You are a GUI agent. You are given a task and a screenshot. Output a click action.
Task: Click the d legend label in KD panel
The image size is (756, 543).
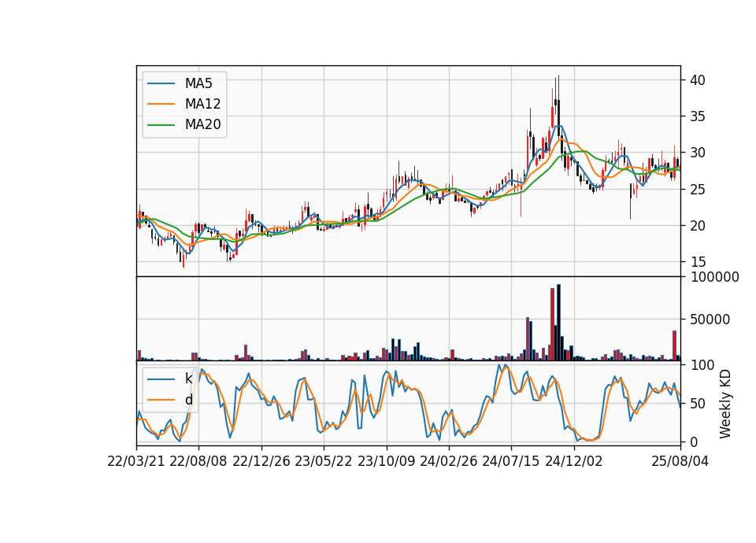pyautogui.click(x=188, y=400)
